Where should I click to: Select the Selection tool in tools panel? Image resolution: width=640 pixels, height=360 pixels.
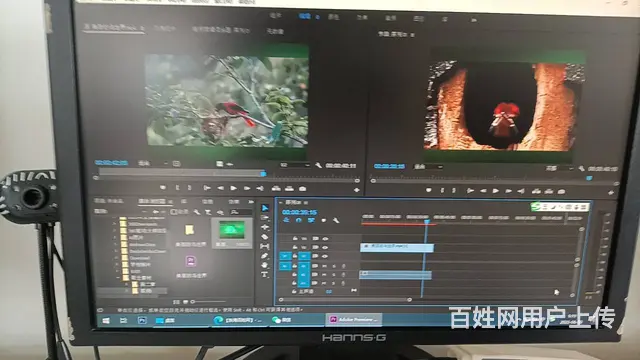click(x=265, y=208)
